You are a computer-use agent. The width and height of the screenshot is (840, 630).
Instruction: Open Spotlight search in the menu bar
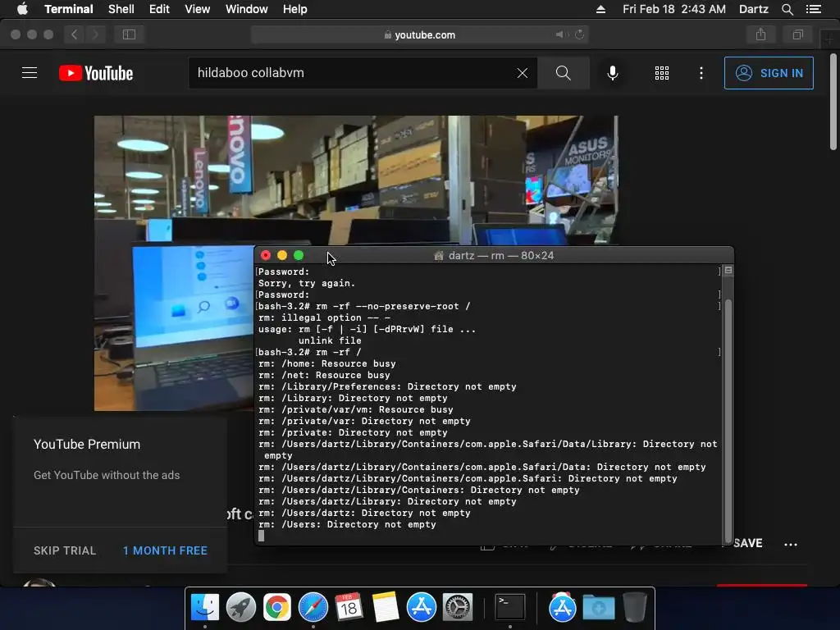(787, 9)
